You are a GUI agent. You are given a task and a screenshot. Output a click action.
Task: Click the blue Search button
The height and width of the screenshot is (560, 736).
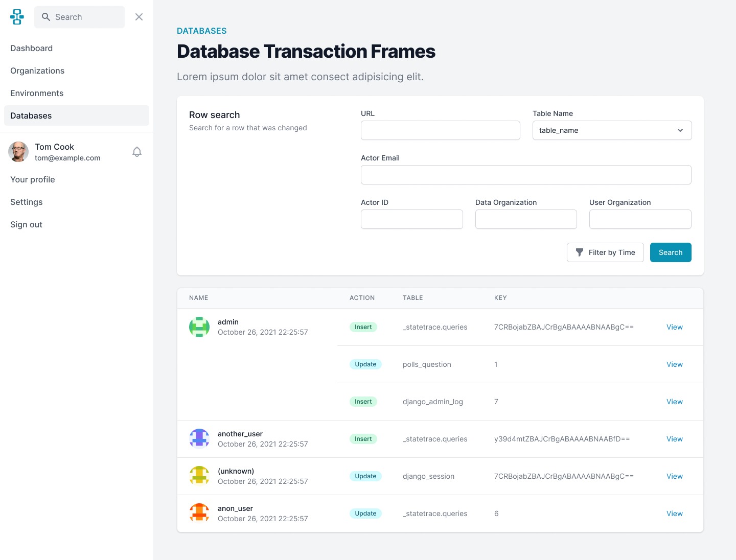(x=671, y=252)
